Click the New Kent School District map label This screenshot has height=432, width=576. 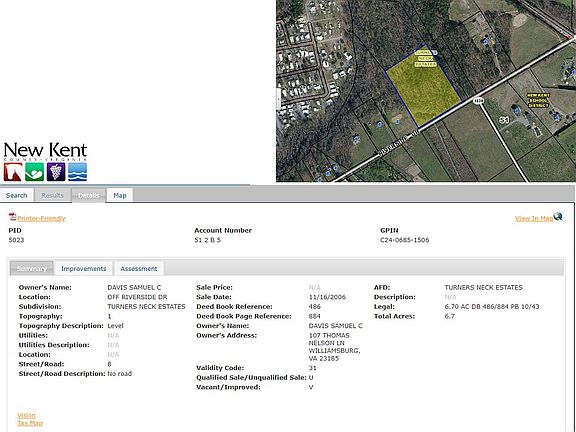[x=538, y=100]
